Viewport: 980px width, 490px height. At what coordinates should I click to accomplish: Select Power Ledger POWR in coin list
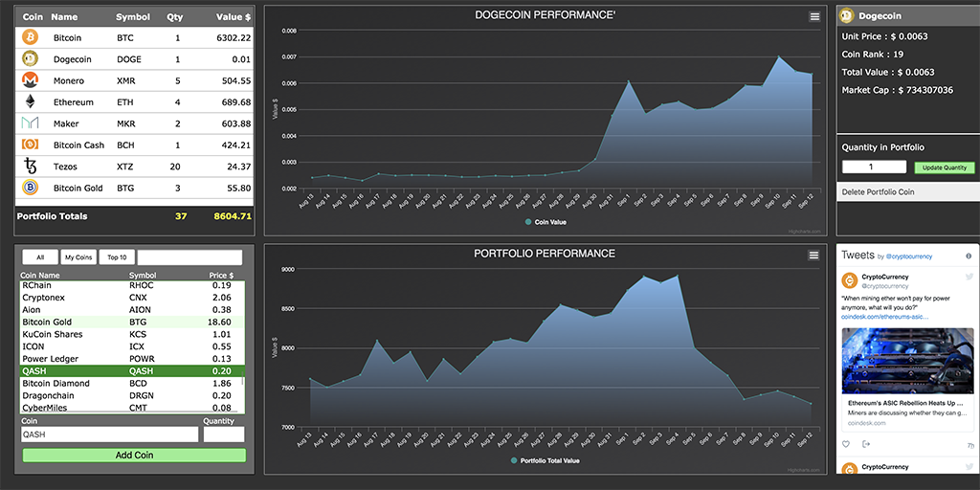coord(130,359)
